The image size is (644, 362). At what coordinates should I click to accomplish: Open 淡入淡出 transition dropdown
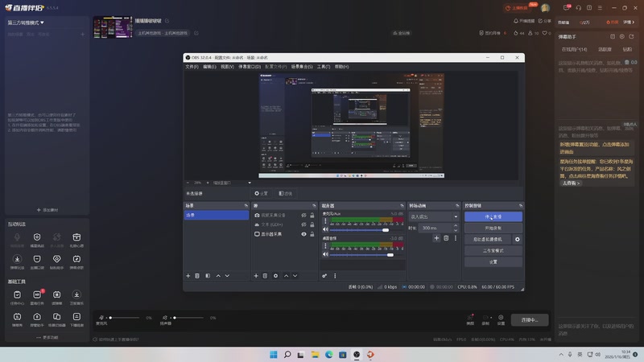(x=433, y=216)
